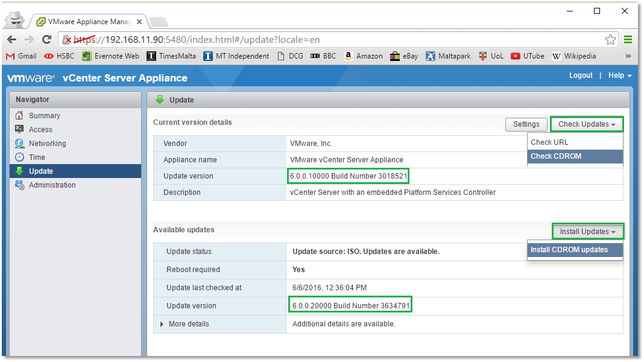Open the Check Updates dropdown
The image size is (644, 362).
(587, 124)
